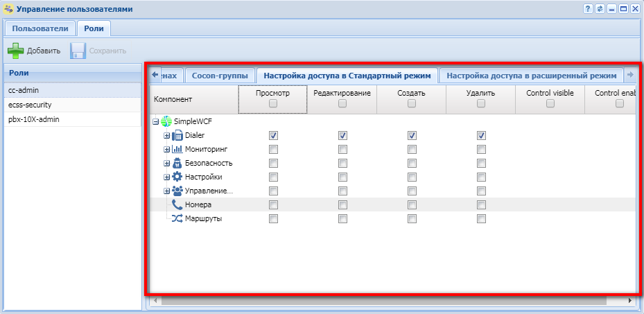Uncheck Dialer Создать checkbox
Viewport: 644px width, 314px height.
412,135
